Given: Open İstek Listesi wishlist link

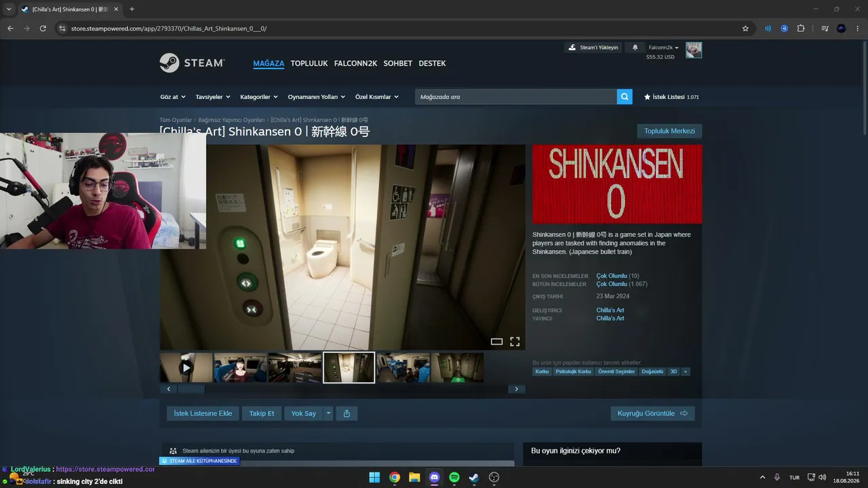Looking at the screenshot, I should 671,97.
